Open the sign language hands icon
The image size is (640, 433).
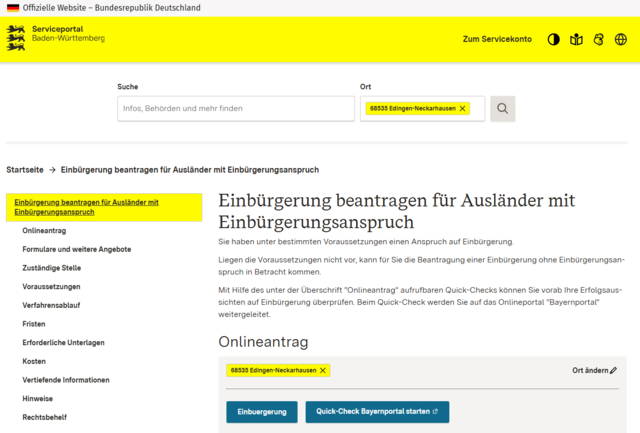pos(598,39)
